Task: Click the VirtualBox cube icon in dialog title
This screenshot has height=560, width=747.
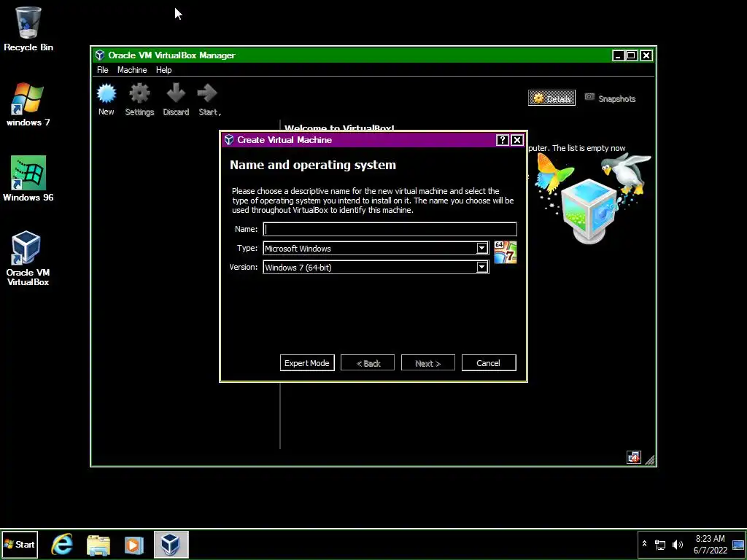Action: [229, 139]
